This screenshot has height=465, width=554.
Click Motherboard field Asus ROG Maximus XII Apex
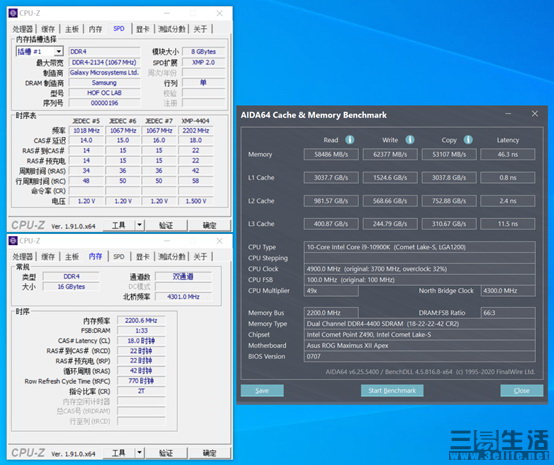(419, 346)
